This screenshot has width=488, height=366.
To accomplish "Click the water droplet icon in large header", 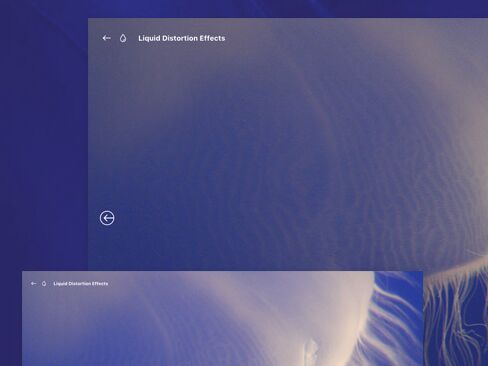I will [x=123, y=38].
